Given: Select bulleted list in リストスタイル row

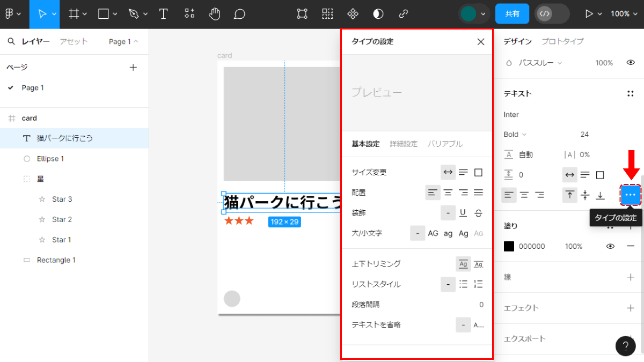Looking at the screenshot, I should 463,284.
